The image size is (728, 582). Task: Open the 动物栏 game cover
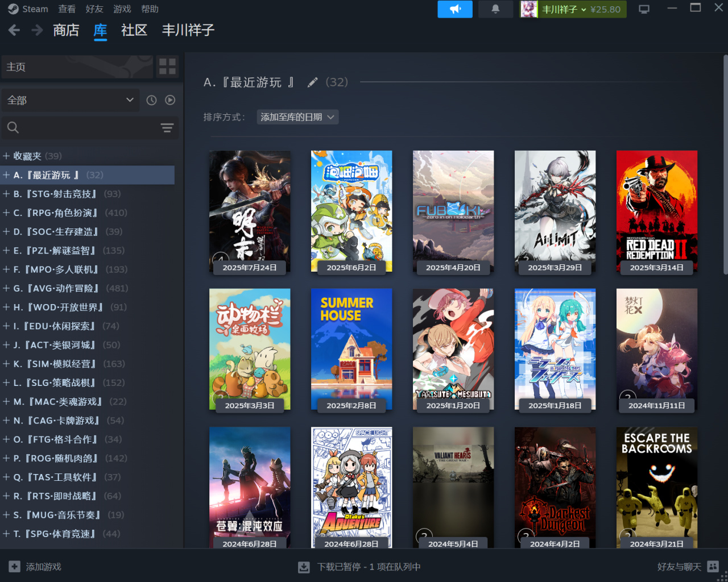tap(250, 349)
